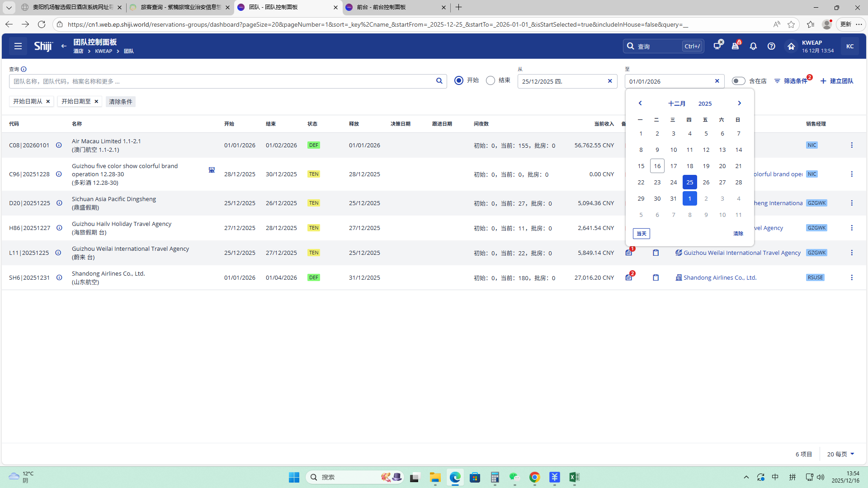This screenshot has width=868, height=488.
Task: Click KWEAP in the breadcrumb
Action: pos(104,51)
